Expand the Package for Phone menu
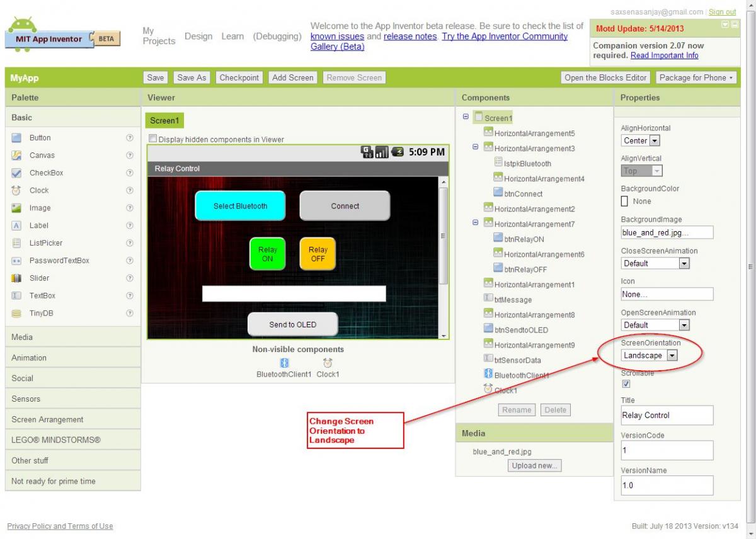Viewport: 756px width, 539px height. click(x=696, y=77)
